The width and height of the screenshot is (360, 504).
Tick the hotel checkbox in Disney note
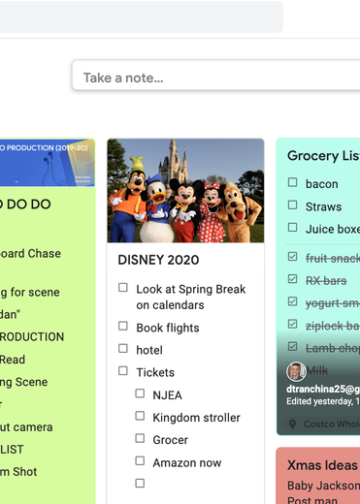pyautogui.click(x=123, y=348)
